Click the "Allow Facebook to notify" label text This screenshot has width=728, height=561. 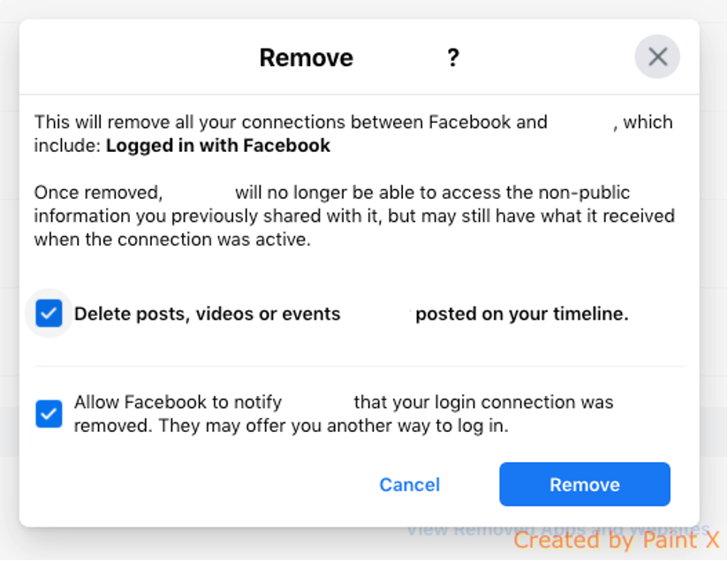178,402
